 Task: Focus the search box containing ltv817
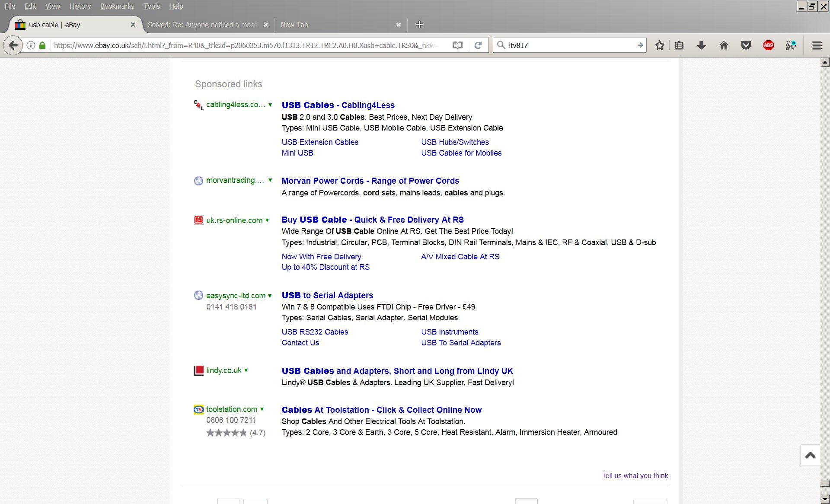[571, 45]
